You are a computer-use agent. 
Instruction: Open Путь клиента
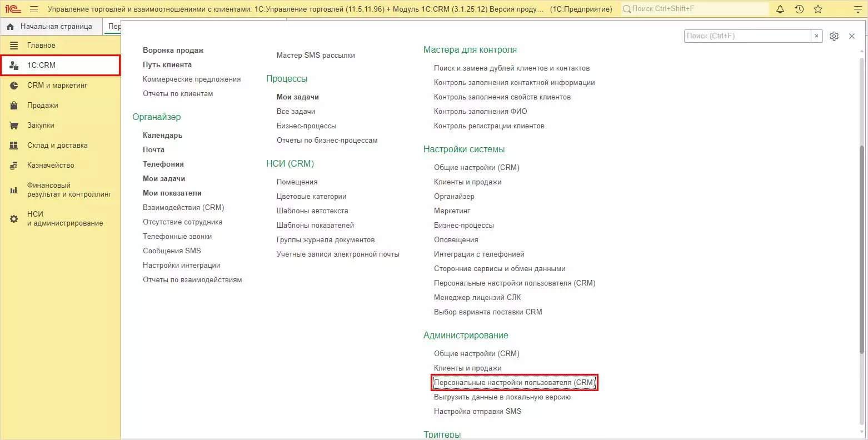click(x=167, y=65)
